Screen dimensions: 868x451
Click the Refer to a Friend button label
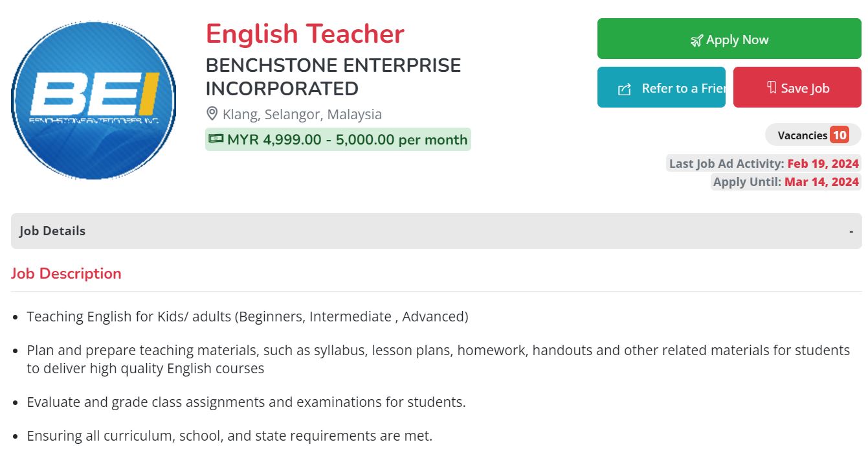[x=683, y=88]
